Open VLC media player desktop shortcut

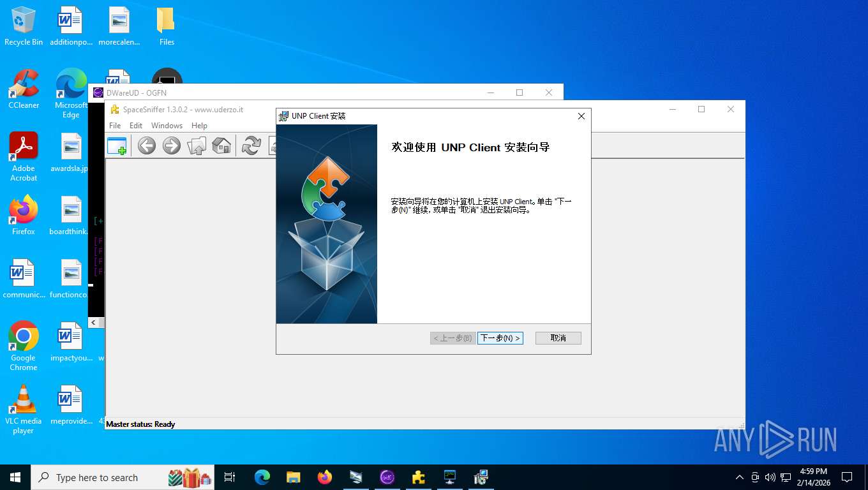click(24, 409)
